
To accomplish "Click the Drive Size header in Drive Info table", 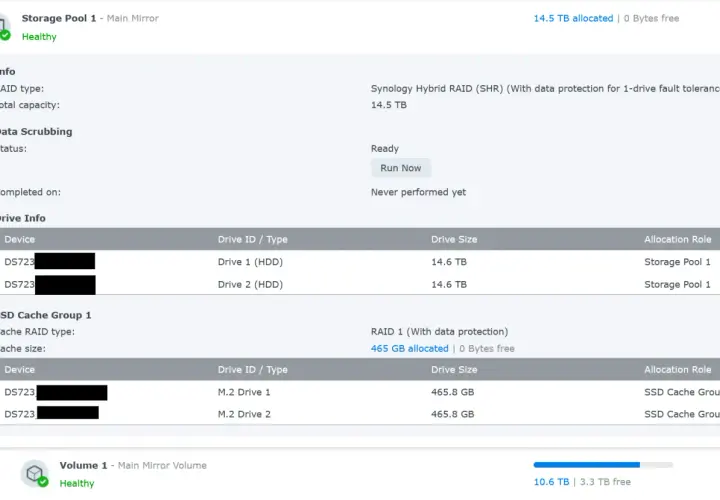I will point(454,239).
